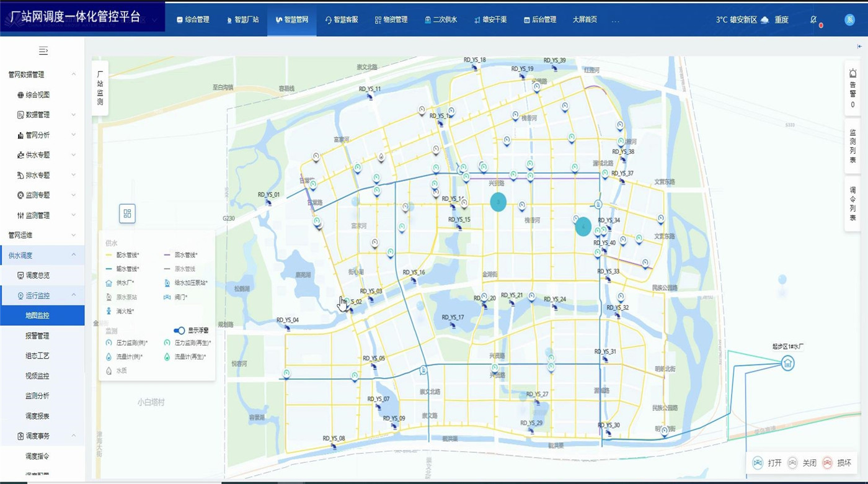The width and height of the screenshot is (868, 484).
Task: Switch to the 智慧厂站 top tab
Action: click(242, 20)
